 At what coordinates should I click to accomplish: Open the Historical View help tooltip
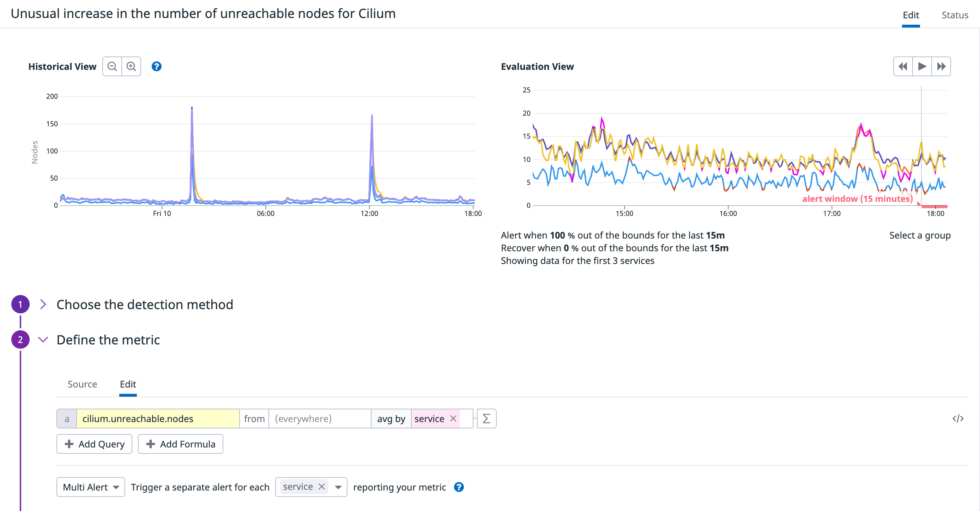(156, 66)
